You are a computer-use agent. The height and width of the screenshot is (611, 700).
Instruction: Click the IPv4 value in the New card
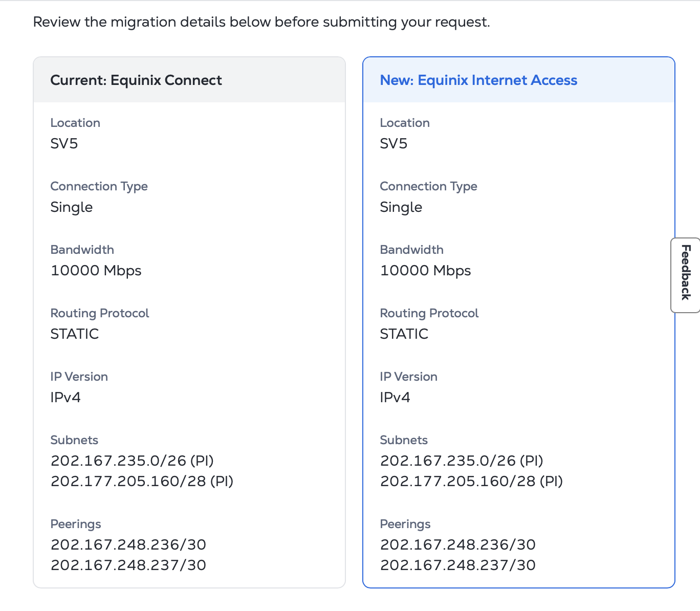395,397
